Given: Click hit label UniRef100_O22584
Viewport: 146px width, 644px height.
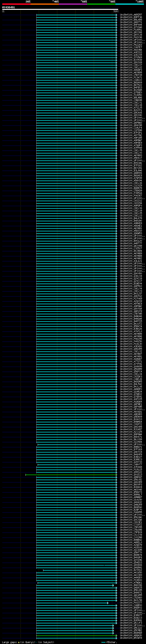Looking at the screenshot, I should coord(131,442).
